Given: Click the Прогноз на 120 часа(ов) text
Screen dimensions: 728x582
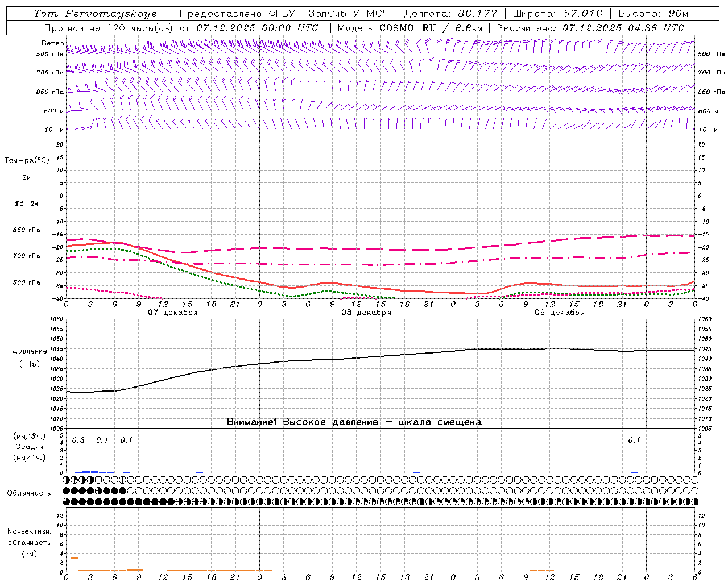Looking at the screenshot, I should [x=110, y=28].
